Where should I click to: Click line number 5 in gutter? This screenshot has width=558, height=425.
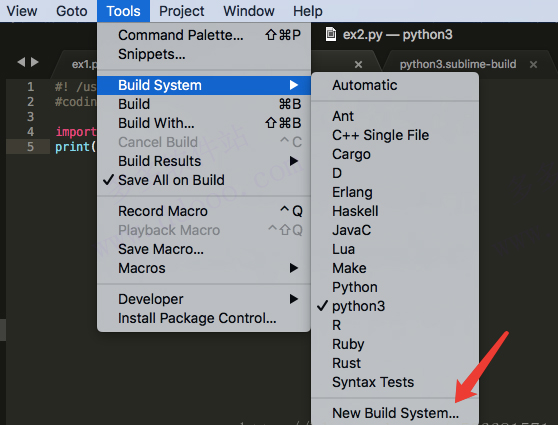(x=31, y=147)
